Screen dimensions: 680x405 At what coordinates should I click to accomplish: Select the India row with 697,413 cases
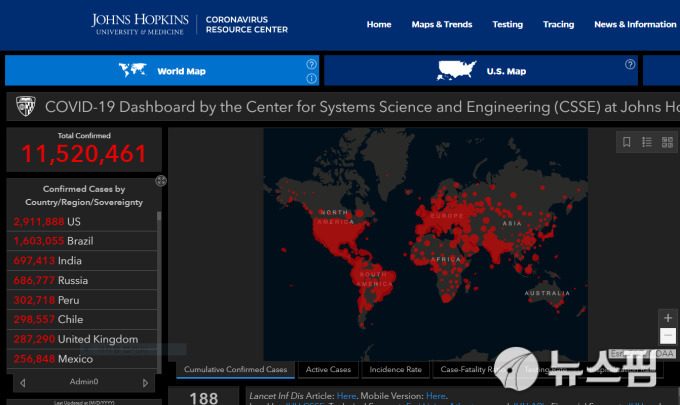[x=82, y=261]
